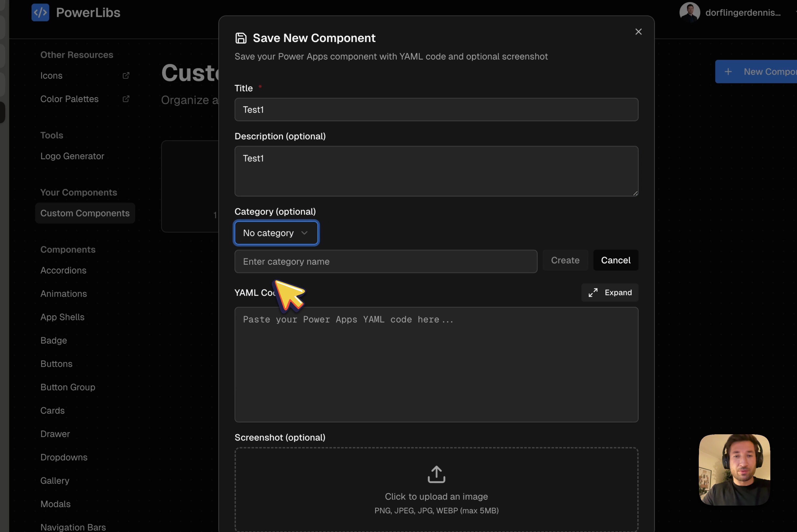797x532 pixels.
Task: Click the Title input containing Test1
Action: 436,109
